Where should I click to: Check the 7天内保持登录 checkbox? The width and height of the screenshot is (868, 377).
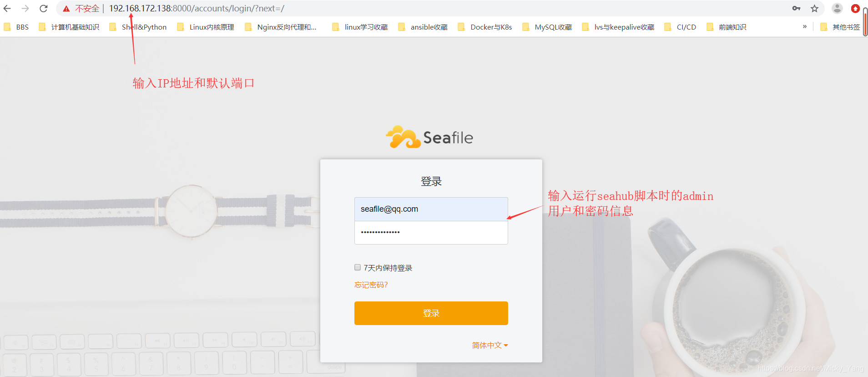click(x=358, y=267)
